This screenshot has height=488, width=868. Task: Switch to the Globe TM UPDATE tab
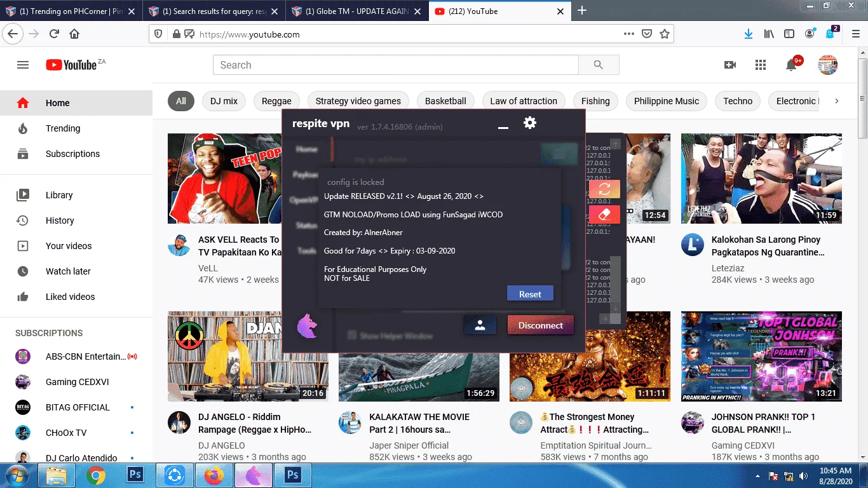click(357, 11)
